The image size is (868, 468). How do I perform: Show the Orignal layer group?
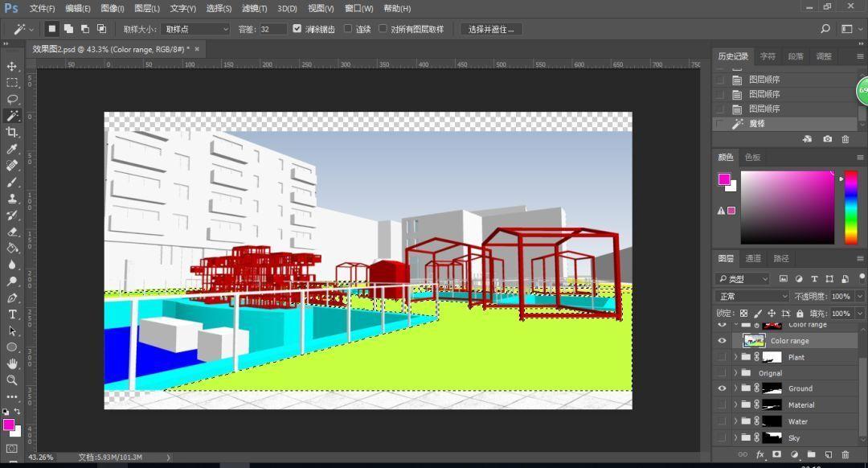pos(722,373)
